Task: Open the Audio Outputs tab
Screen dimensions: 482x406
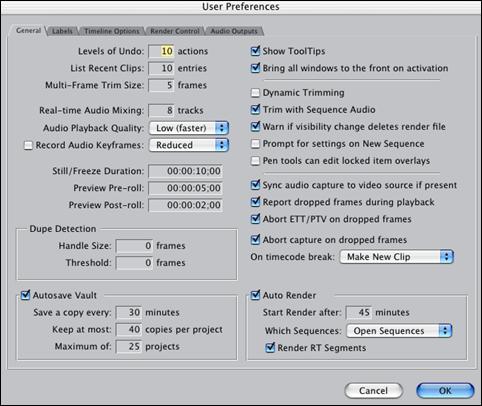Action: click(234, 31)
